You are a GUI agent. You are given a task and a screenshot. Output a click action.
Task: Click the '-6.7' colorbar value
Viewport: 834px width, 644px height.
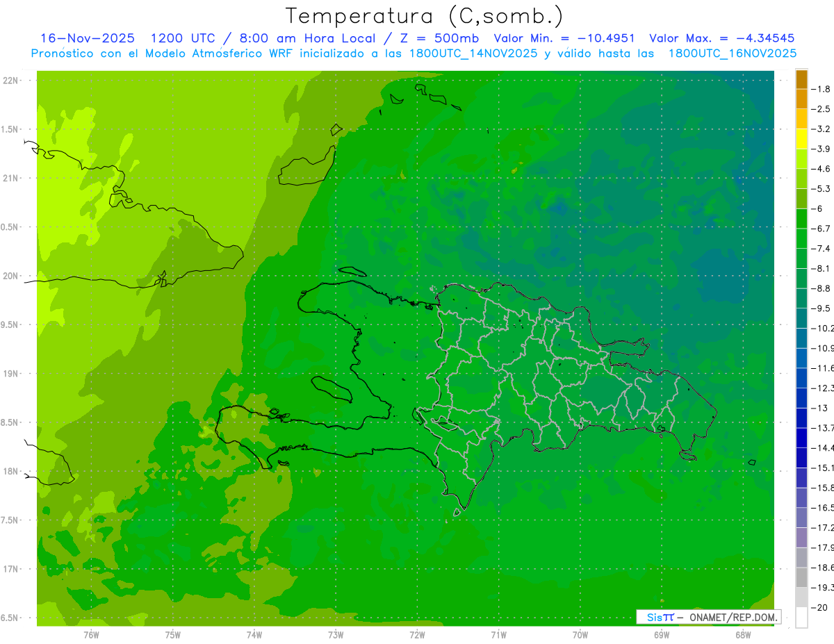point(822,229)
